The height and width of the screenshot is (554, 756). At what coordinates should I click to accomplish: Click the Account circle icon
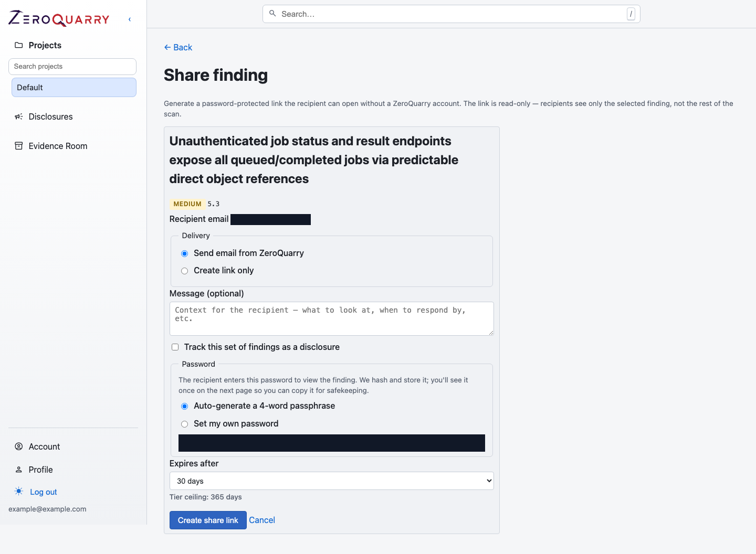[x=19, y=446]
